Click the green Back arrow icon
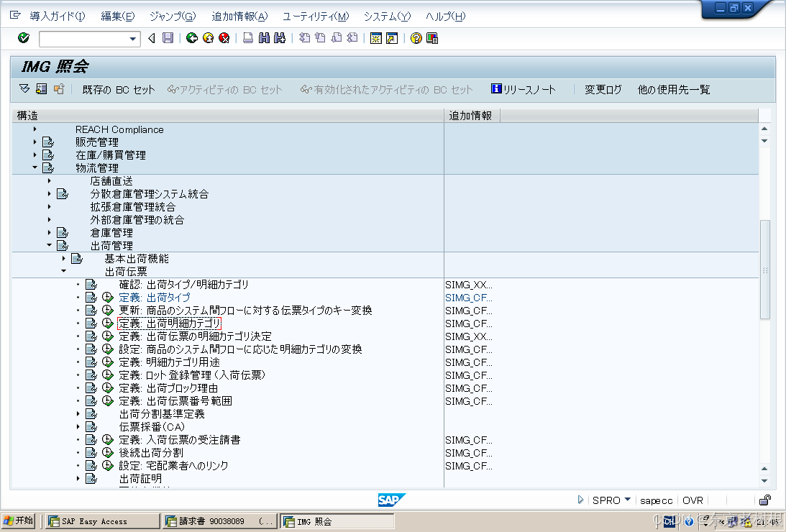 (191, 38)
